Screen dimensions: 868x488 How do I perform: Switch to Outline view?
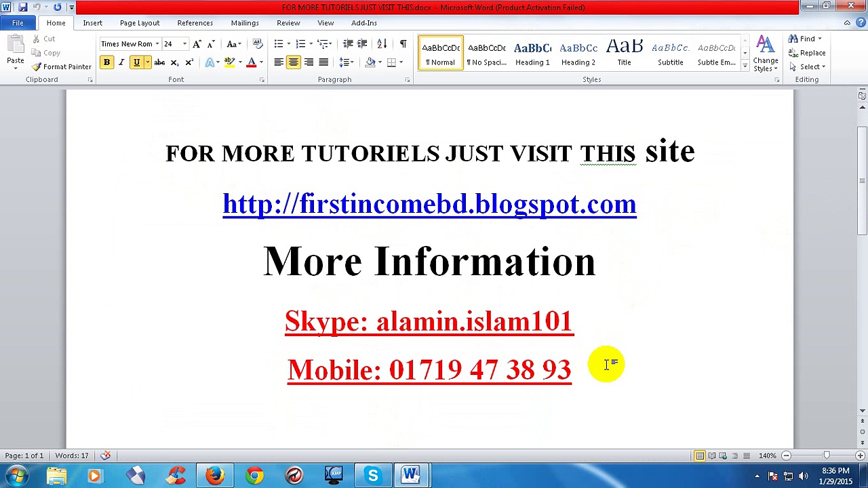click(734, 455)
